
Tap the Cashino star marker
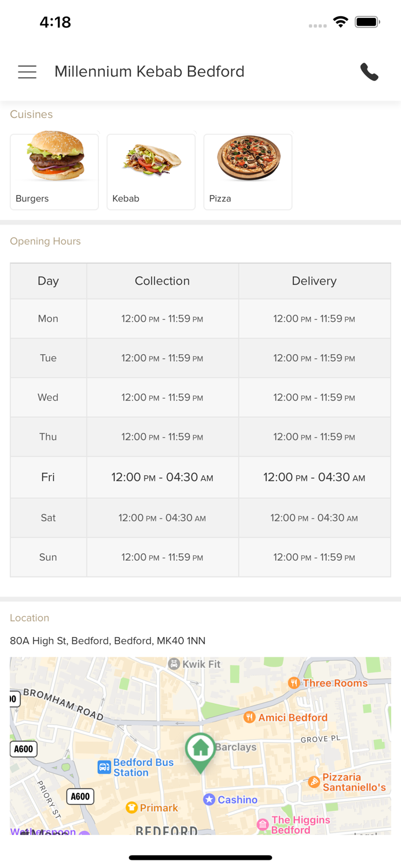(209, 799)
